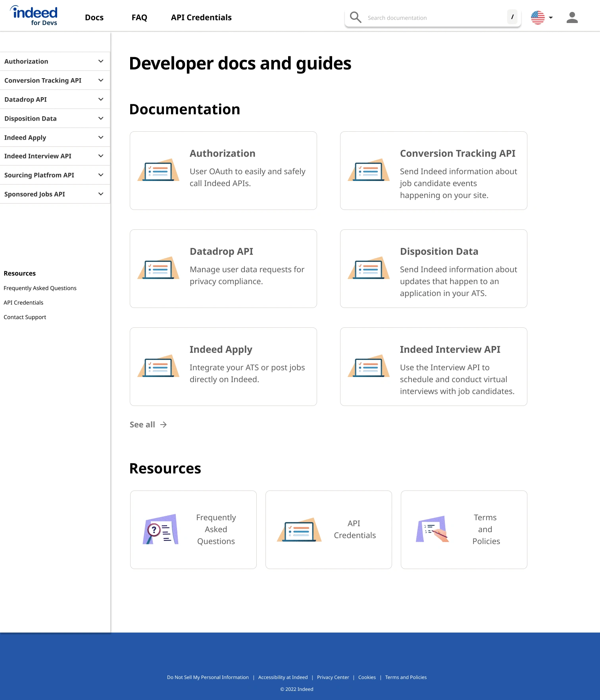Open the Disposition Data card title
Image resolution: width=600 pixels, height=700 pixels.
point(439,252)
